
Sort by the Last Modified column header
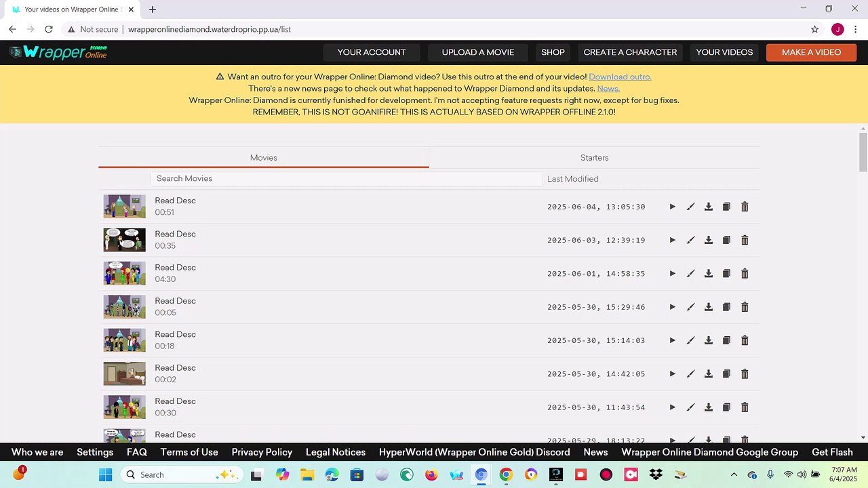click(573, 179)
